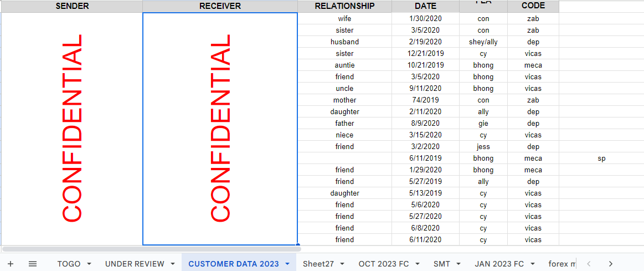Click the add new sheet plus icon
This screenshot has height=271, width=644.
tap(11, 264)
